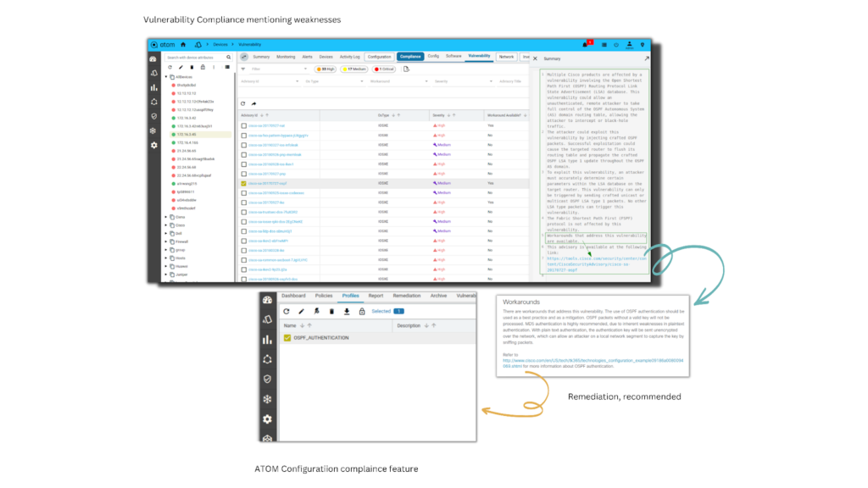This screenshot has height=488, width=868.
Task: Open the cisco-sa-20170727-ospf advisory link
Action: 267,183
